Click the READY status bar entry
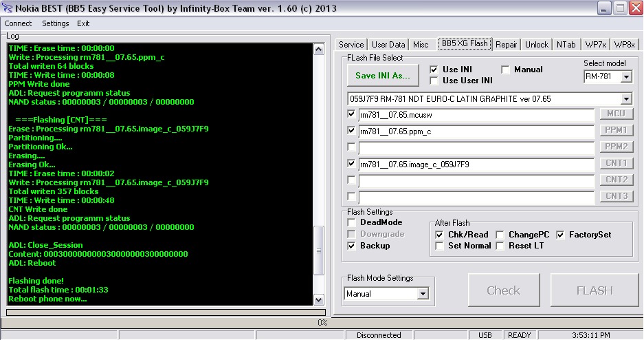 (519, 335)
